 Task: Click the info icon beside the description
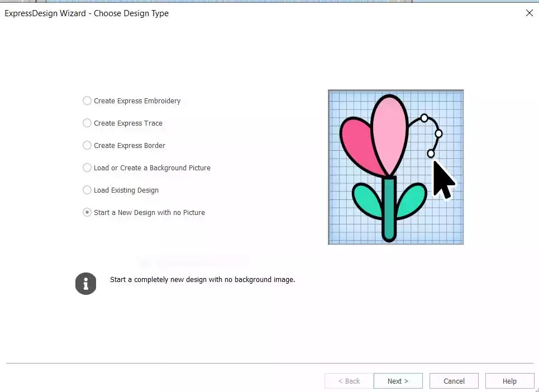(85, 284)
